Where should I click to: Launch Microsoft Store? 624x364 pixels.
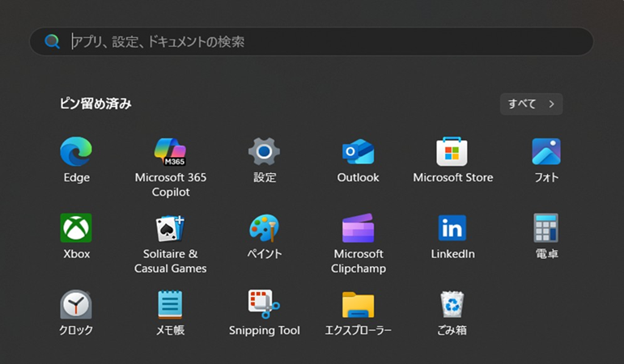[x=452, y=152]
